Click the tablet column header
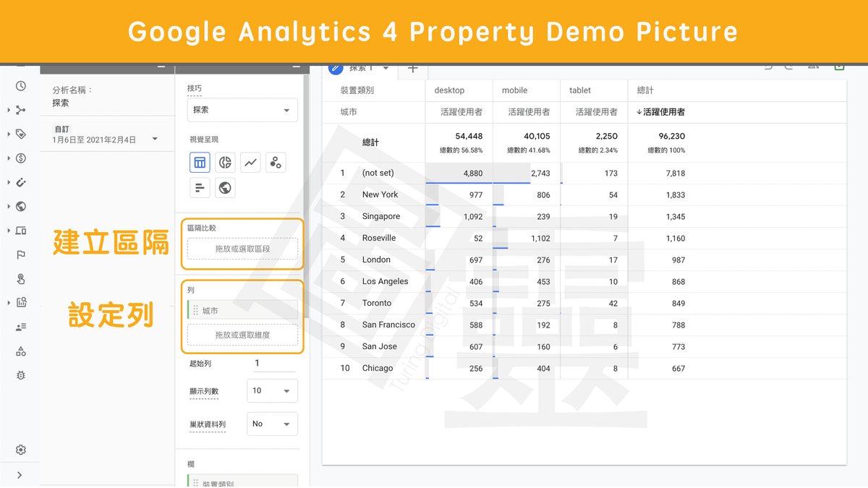 (x=580, y=90)
